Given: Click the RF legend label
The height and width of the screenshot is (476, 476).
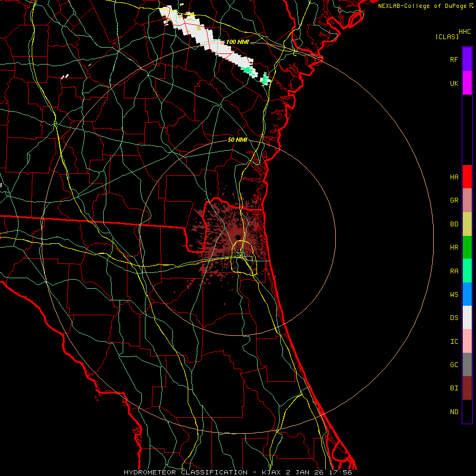Looking at the screenshot, I should (454, 59).
